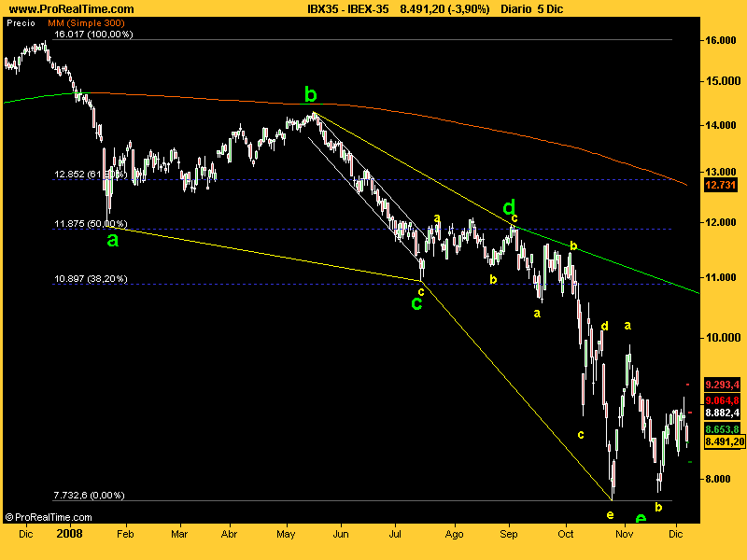Click the large green wave label d
The image size is (747, 560).
(509, 207)
